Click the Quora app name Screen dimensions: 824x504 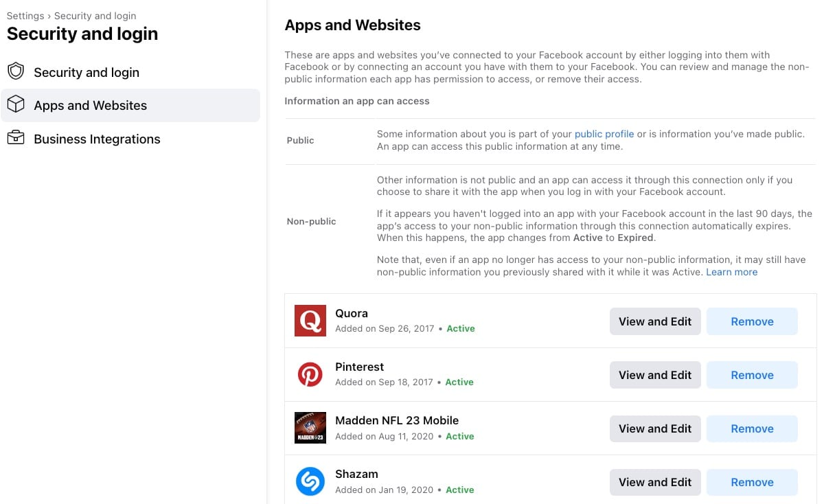[352, 313]
